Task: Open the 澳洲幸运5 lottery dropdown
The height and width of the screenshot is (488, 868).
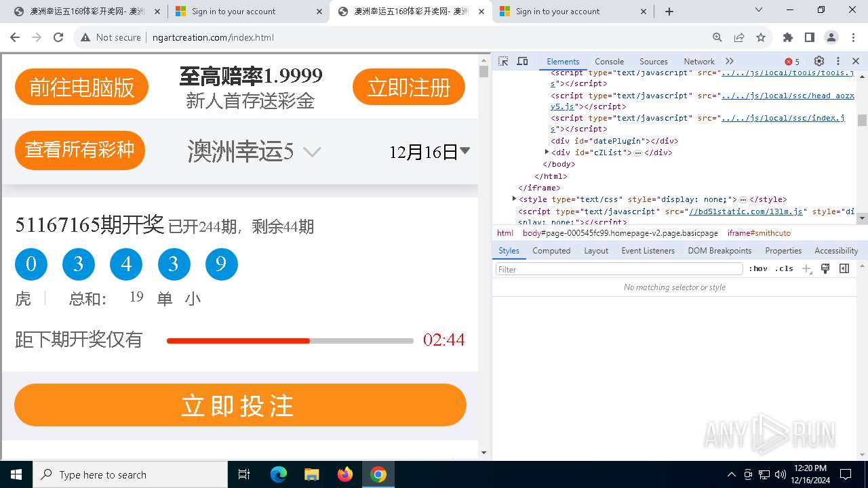Action: (254, 151)
